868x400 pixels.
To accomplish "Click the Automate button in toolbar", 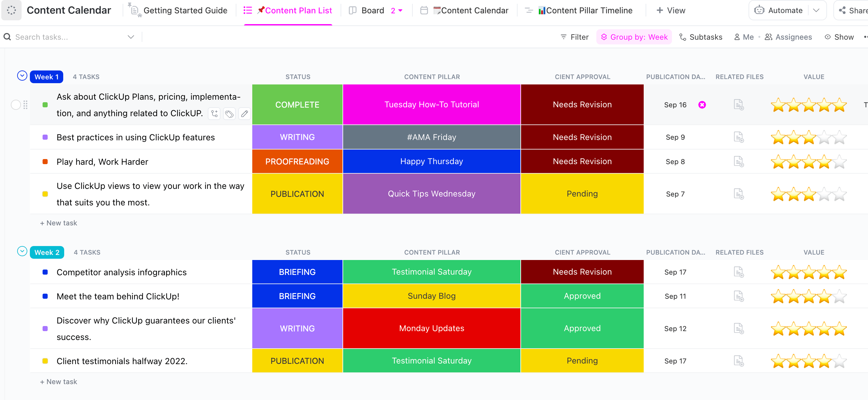I will pos(783,10).
